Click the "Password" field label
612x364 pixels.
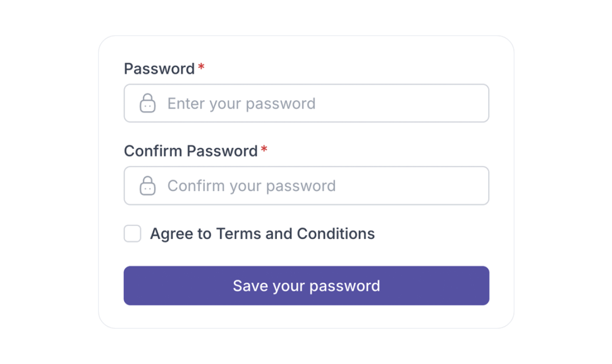click(159, 69)
